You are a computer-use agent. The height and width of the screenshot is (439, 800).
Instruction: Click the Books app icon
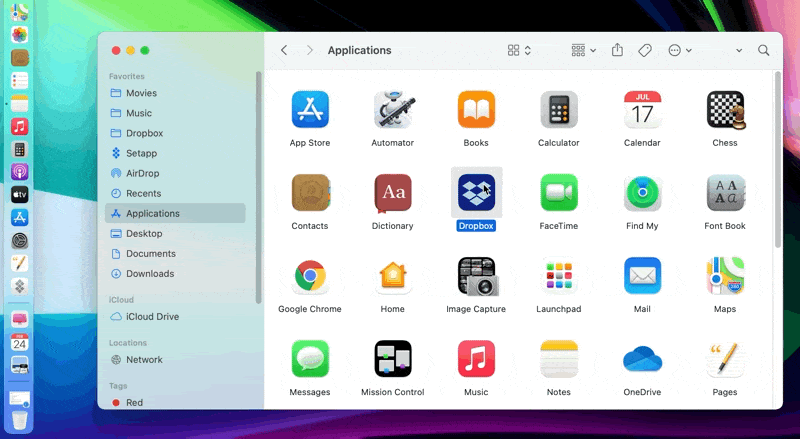pyautogui.click(x=476, y=109)
